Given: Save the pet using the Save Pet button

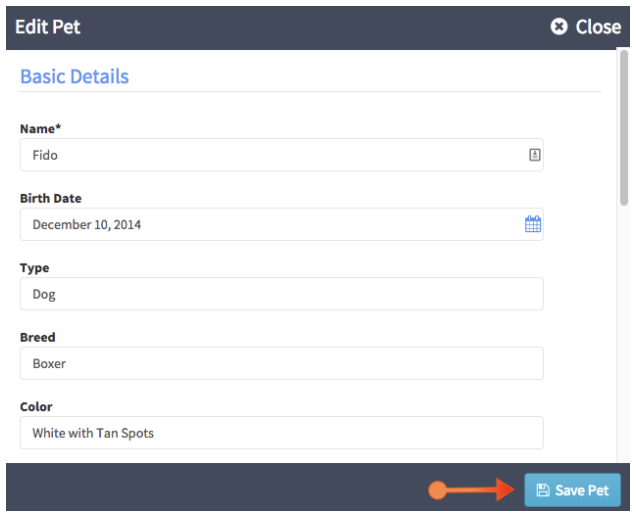Looking at the screenshot, I should 572,490.
